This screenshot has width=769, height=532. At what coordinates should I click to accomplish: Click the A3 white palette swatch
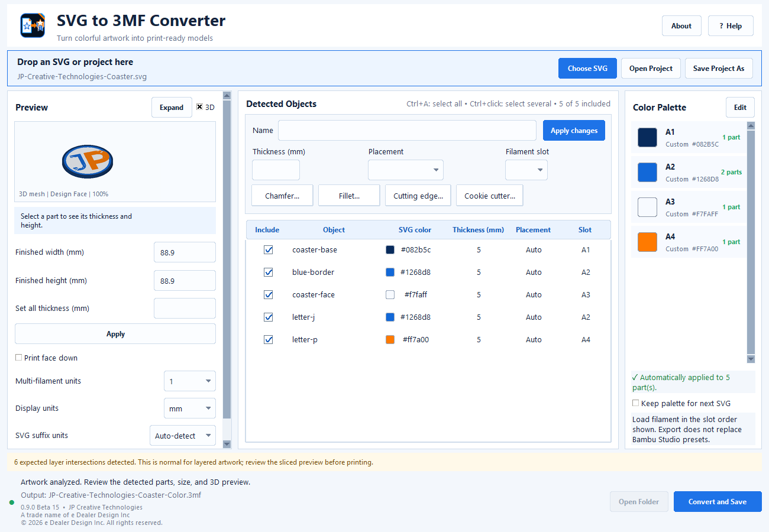click(647, 207)
